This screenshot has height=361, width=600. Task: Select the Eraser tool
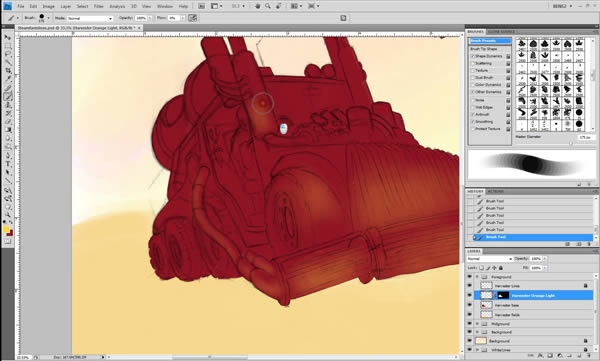click(x=7, y=122)
